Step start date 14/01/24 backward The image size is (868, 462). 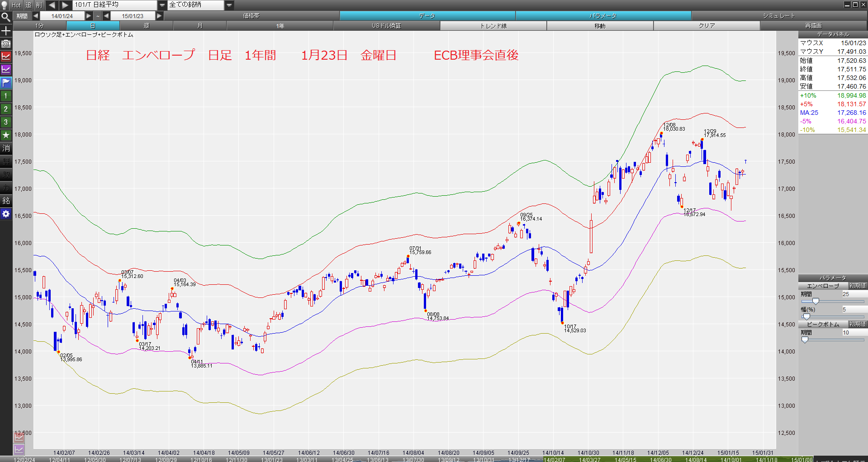[36, 16]
